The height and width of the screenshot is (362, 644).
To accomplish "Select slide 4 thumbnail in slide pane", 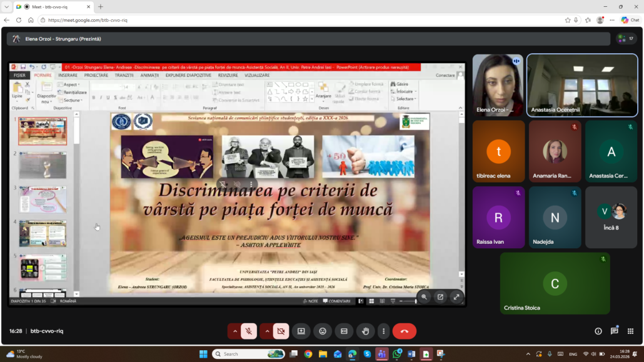I will pos(43,233).
